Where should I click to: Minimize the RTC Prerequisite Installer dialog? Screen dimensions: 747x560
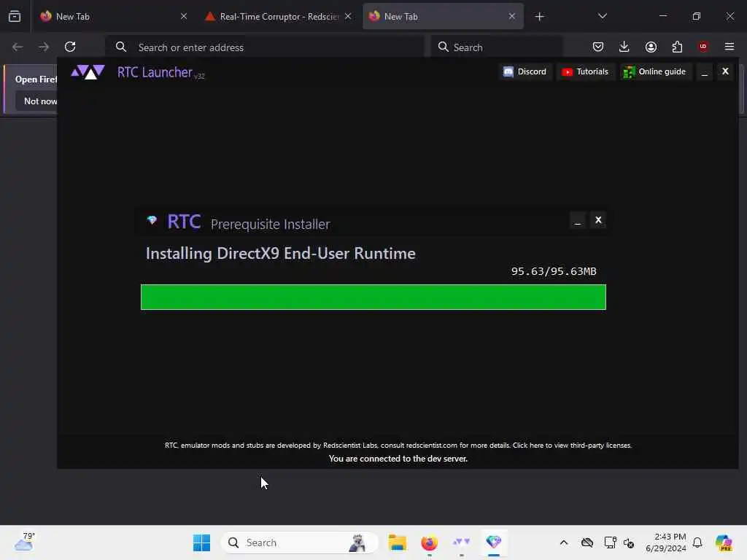tap(578, 220)
